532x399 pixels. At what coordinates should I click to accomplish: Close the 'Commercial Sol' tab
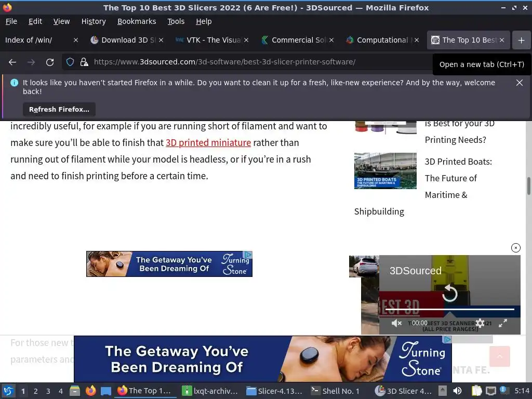tap(331, 40)
